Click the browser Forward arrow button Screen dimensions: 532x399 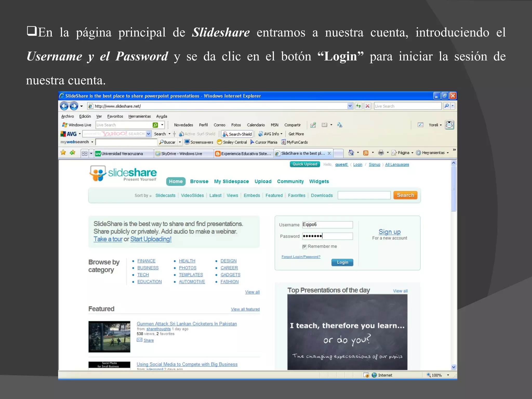pyautogui.click(x=74, y=106)
